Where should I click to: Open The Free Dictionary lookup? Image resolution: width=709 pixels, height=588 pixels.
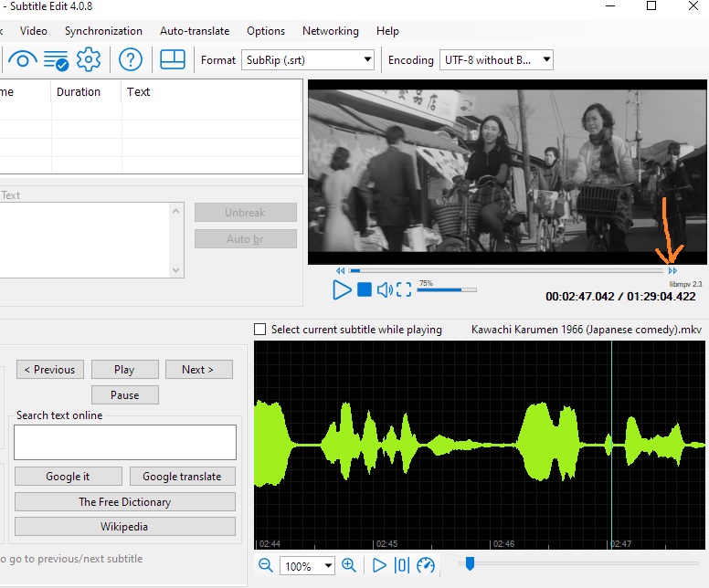click(125, 501)
